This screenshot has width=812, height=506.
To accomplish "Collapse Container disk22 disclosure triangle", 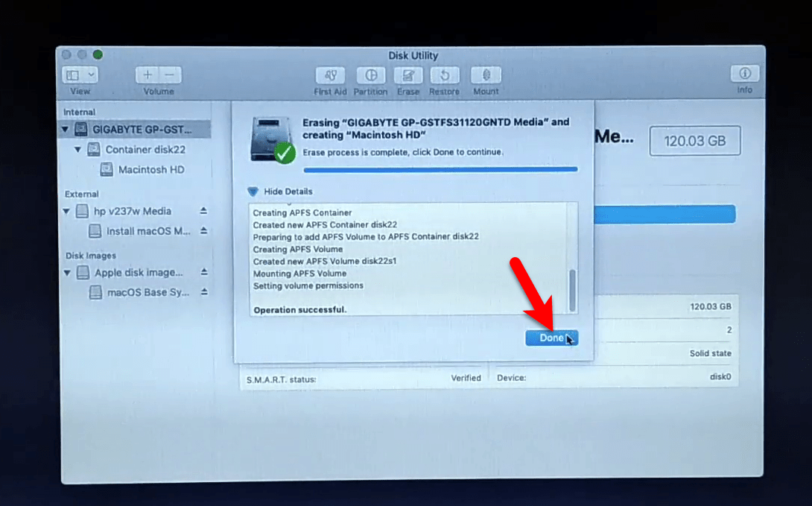I will [x=77, y=149].
